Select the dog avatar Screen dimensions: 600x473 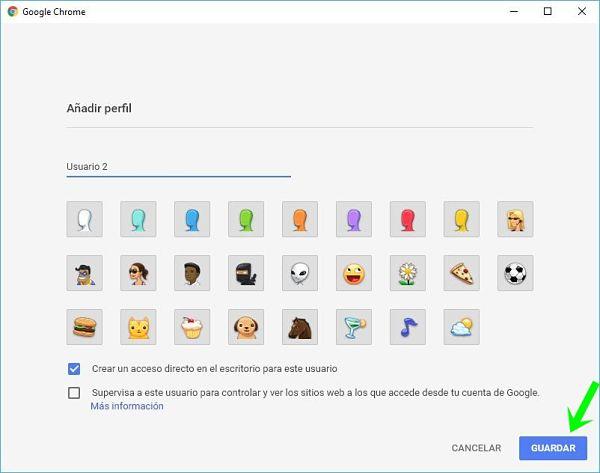click(246, 327)
